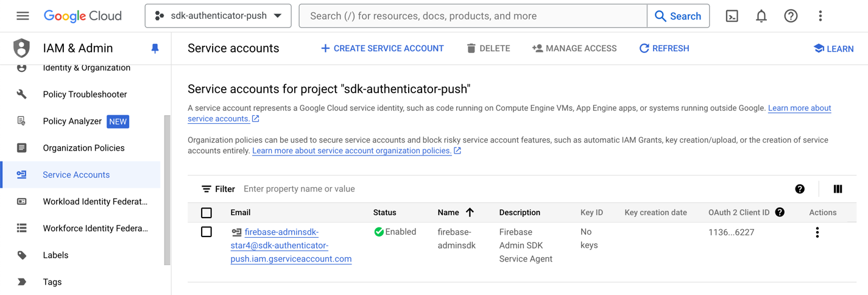Open Workforce Identity Federation in sidebar

click(95, 229)
